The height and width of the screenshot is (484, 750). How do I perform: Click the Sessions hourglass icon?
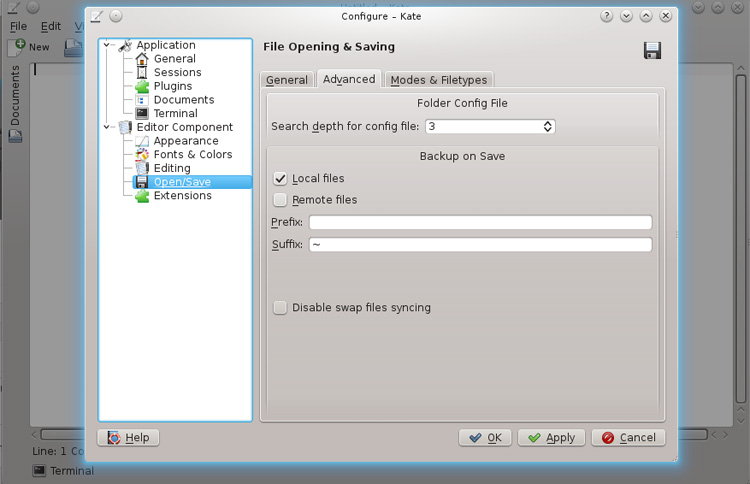pyautogui.click(x=142, y=73)
